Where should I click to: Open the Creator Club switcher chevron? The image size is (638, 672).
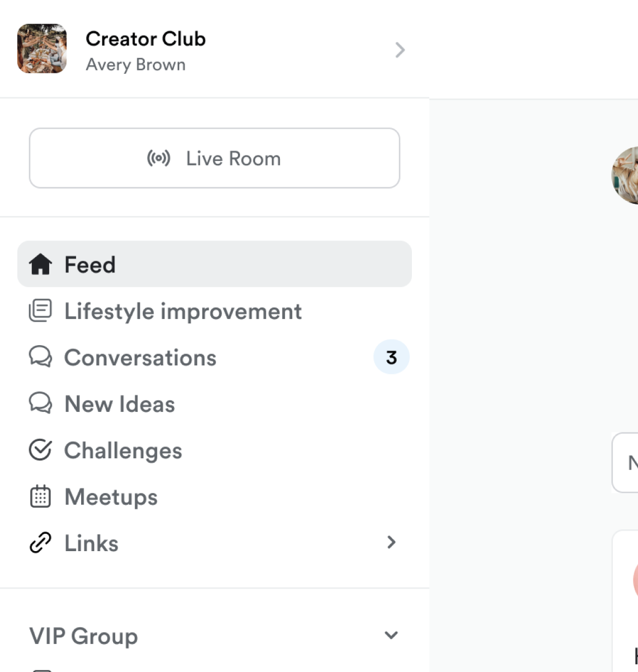(400, 50)
